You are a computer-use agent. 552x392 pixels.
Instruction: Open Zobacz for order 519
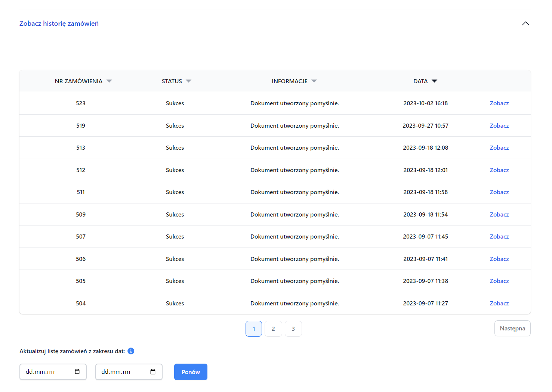pos(499,125)
